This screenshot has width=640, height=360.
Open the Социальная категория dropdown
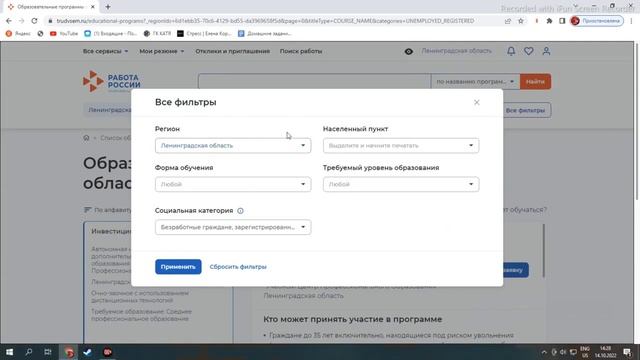click(233, 227)
